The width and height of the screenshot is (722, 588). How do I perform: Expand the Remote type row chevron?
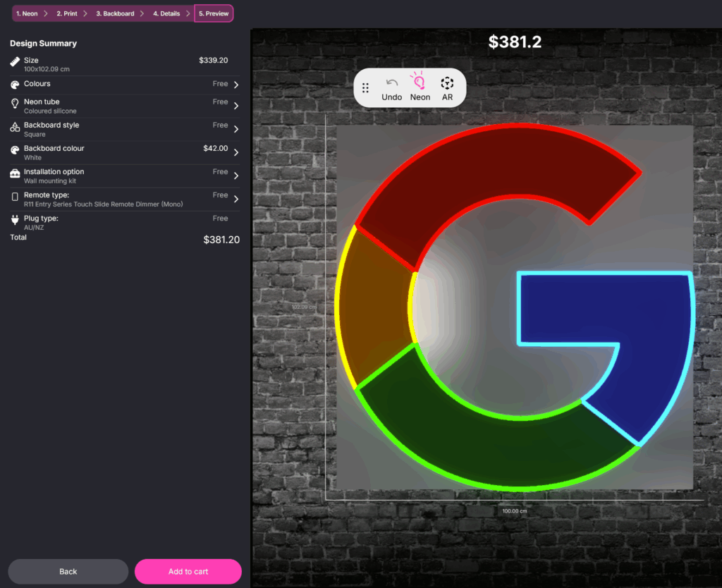pyautogui.click(x=235, y=199)
